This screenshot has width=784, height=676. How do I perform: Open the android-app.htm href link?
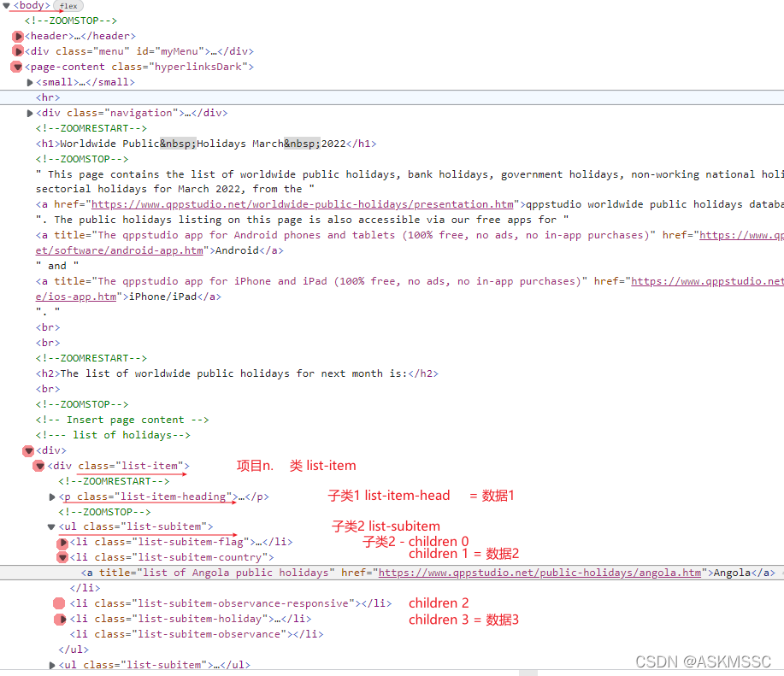click(120, 250)
